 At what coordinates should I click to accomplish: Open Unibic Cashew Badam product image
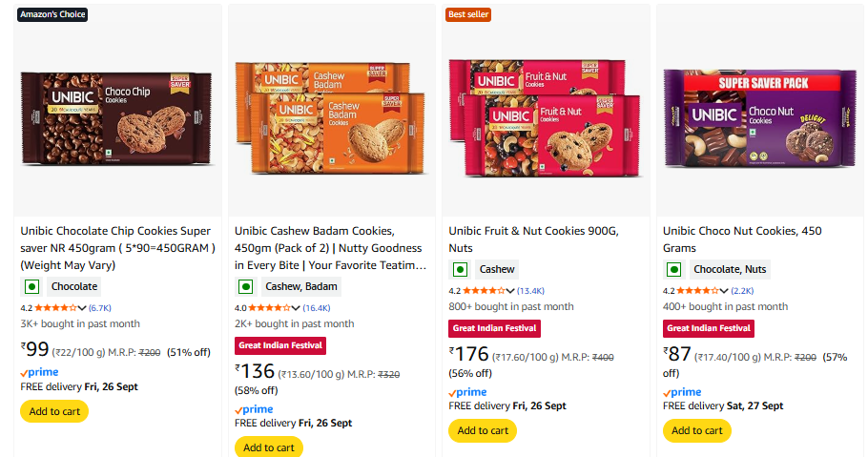tap(330, 113)
